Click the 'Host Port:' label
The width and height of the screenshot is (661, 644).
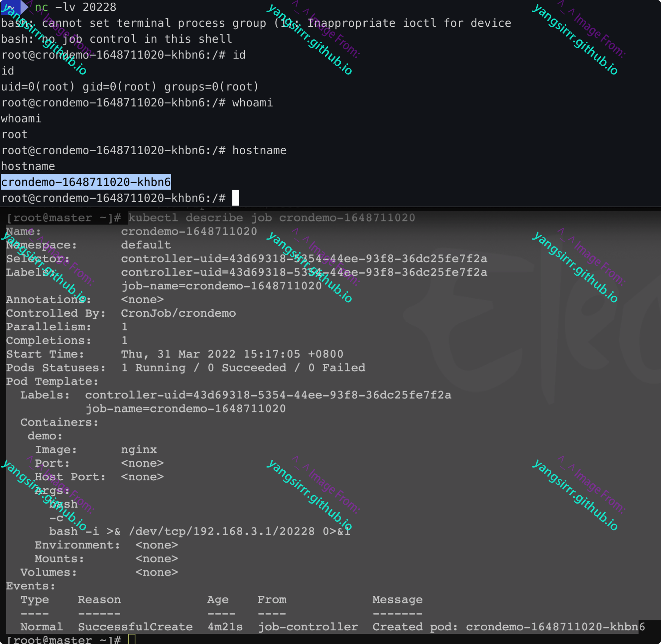click(x=70, y=477)
